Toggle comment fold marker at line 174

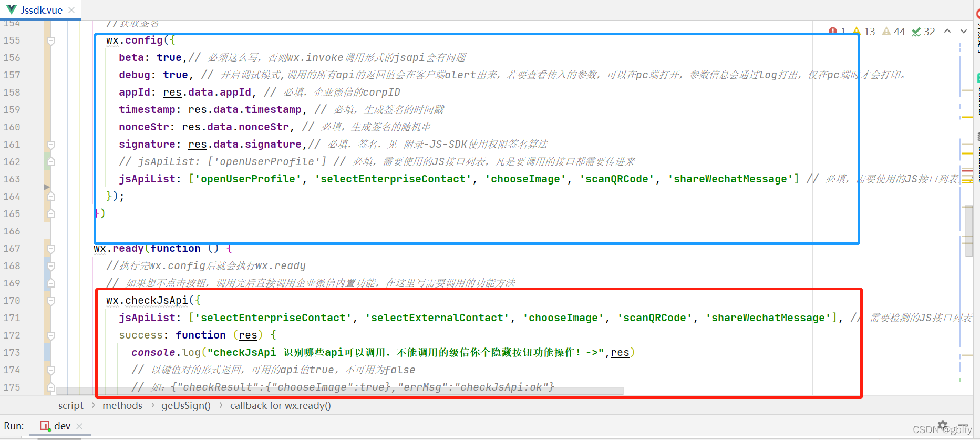pos(51,370)
